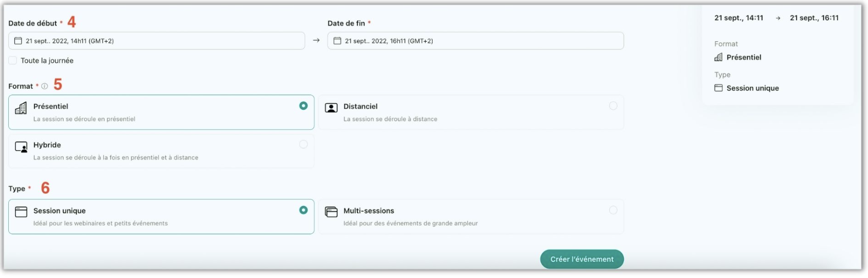
Task: Select the Distanciel radio button
Action: (x=613, y=106)
